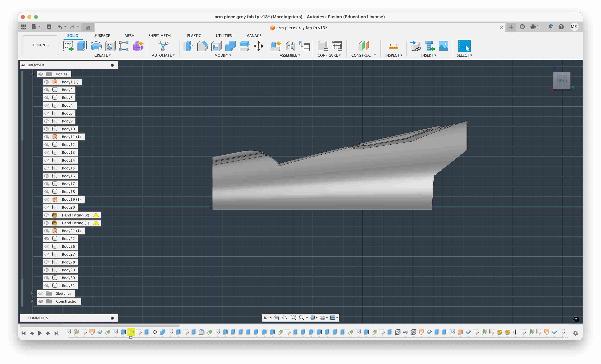Open the Help question mark icon
The image size is (601, 364).
click(561, 27)
